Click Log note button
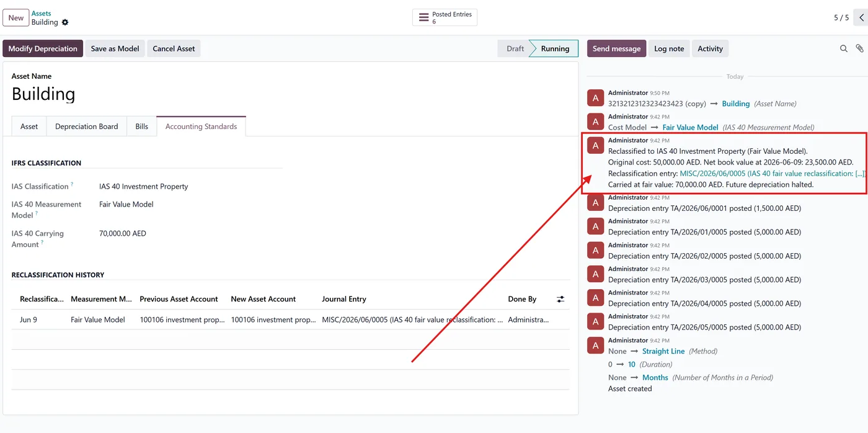The width and height of the screenshot is (868, 433). [x=669, y=48]
